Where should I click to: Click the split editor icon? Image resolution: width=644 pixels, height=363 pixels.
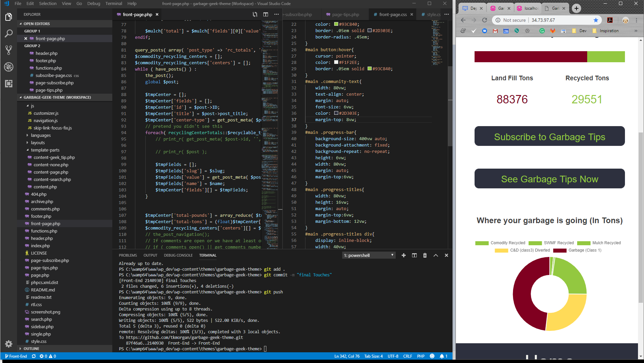pyautogui.click(x=266, y=14)
